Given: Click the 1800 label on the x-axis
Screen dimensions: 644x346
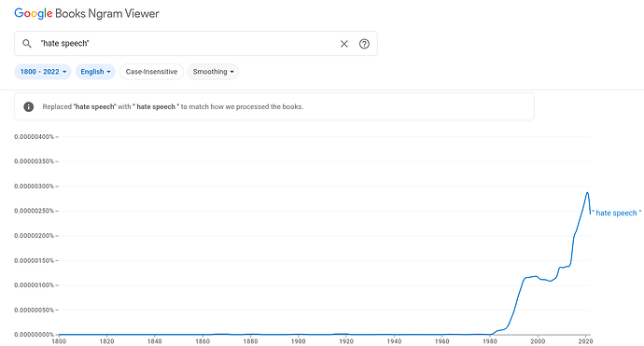Looking at the screenshot, I should (x=59, y=341).
